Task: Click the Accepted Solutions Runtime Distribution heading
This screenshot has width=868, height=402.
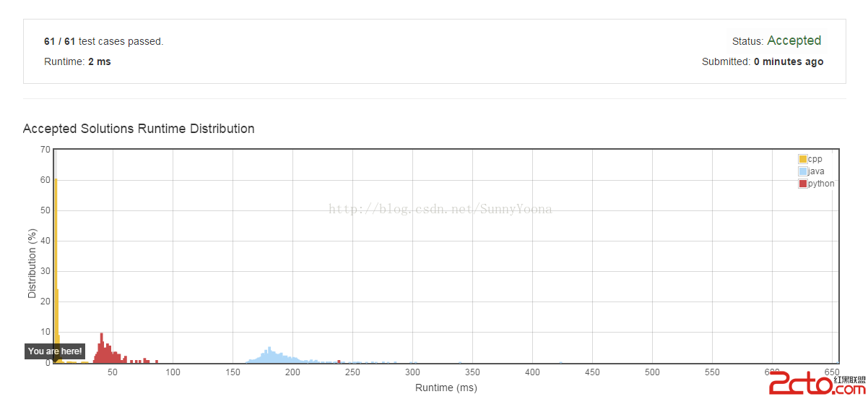Action: click(139, 129)
